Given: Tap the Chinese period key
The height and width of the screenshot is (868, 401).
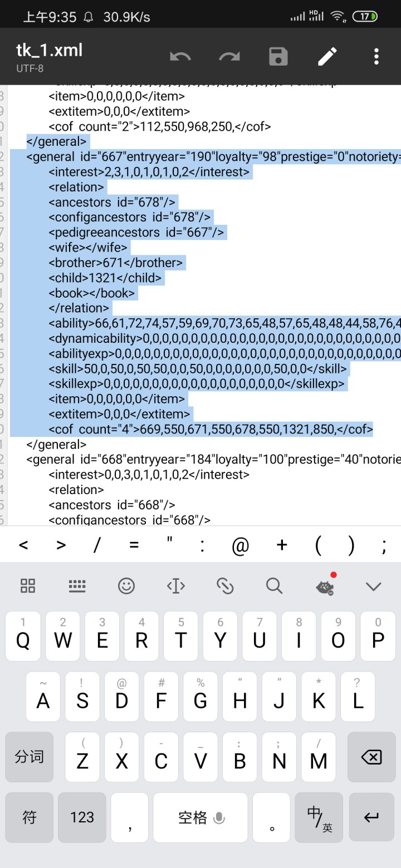Looking at the screenshot, I should (271, 817).
